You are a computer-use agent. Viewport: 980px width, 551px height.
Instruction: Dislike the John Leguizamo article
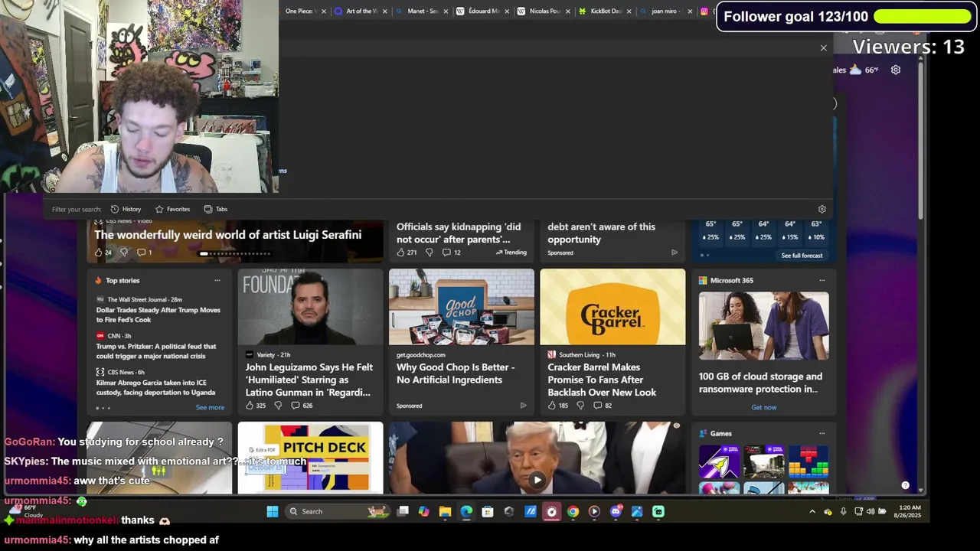pyautogui.click(x=278, y=406)
